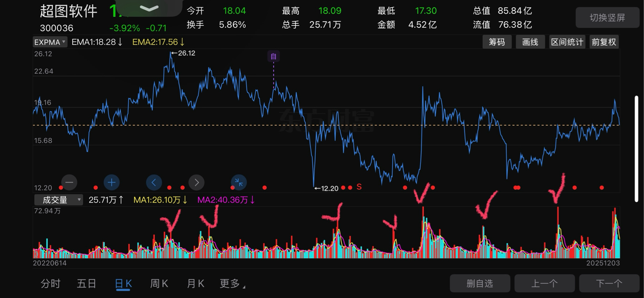Screen dimensions: 644x298
Task: Tap MA2:40.36万 volume label
Action: click(x=226, y=200)
